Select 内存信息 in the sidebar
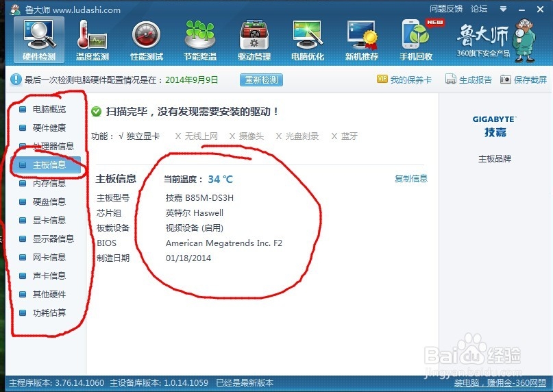 click(x=49, y=183)
